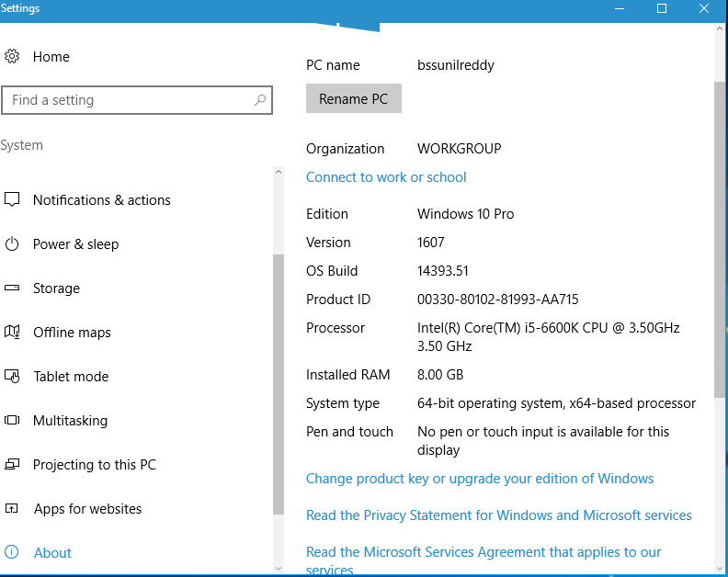Viewport: 728px width, 577px height.
Task: Click the Power & sleep icon
Action: 12,243
